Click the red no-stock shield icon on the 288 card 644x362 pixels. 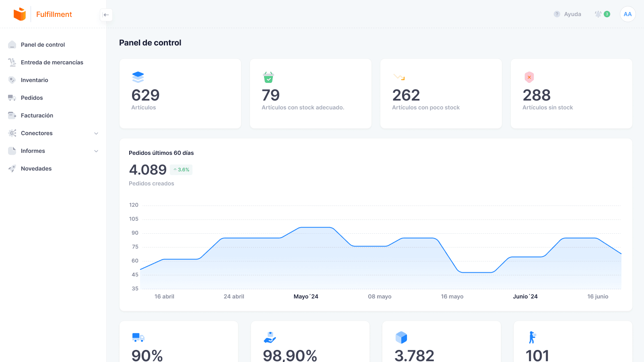point(529,77)
